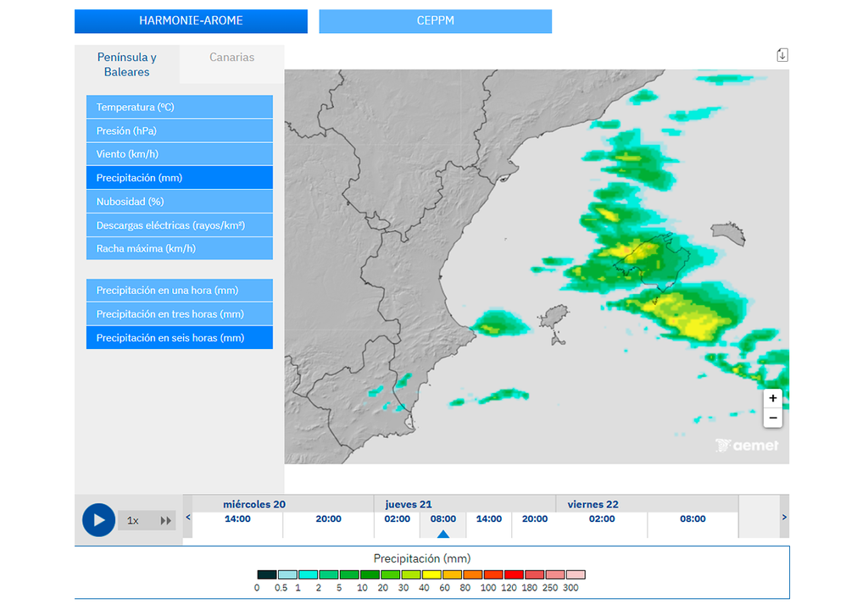
Task: Select the HARMONIE-AROME model tab
Action: [x=191, y=21]
